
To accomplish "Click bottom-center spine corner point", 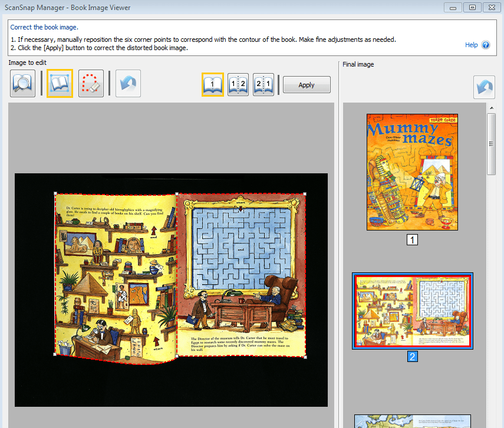I will (177, 356).
